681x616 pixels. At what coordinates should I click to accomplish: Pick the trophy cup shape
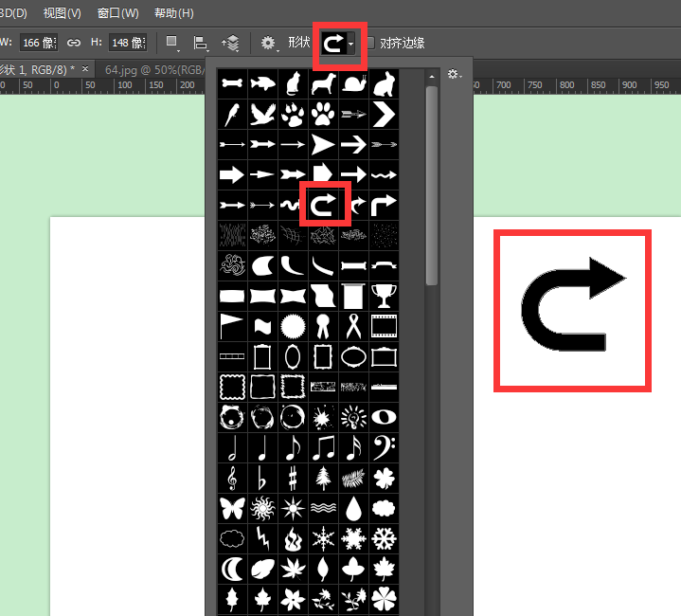coord(384,297)
